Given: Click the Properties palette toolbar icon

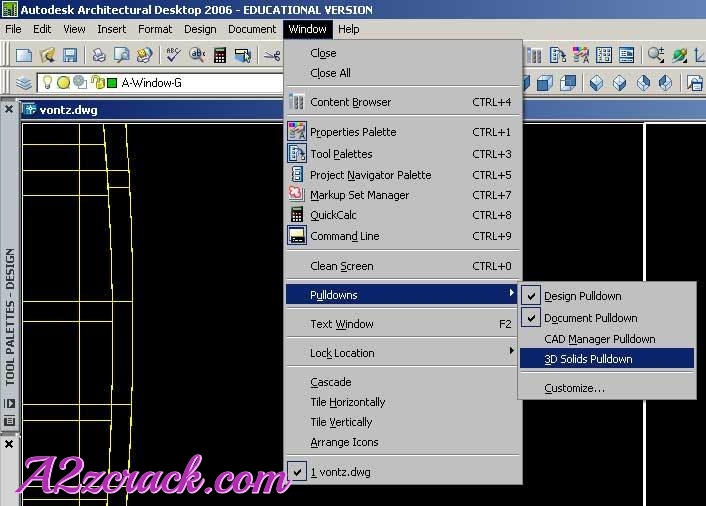Looking at the screenshot, I should pyautogui.click(x=581, y=56).
